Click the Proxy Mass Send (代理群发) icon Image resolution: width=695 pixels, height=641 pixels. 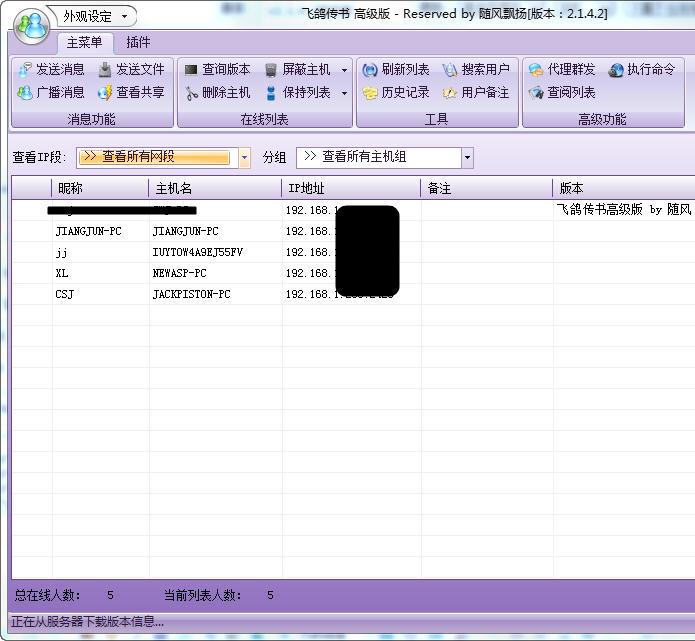[535, 70]
